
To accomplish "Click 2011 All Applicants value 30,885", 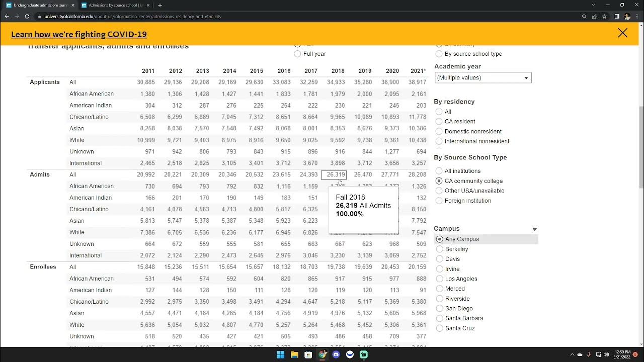I will (x=146, y=82).
